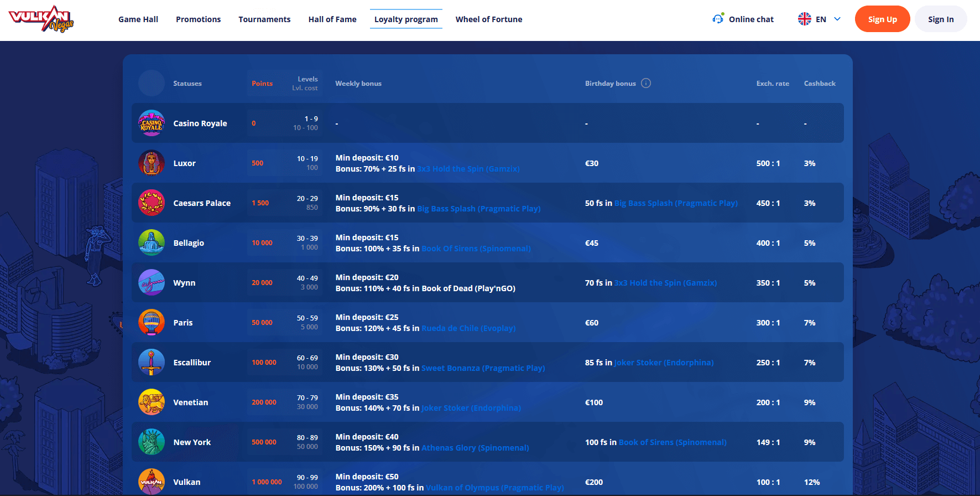The height and width of the screenshot is (496, 980).
Task: Open Sweet Bonanza (Pragmatic Play) link
Action: pos(483,368)
